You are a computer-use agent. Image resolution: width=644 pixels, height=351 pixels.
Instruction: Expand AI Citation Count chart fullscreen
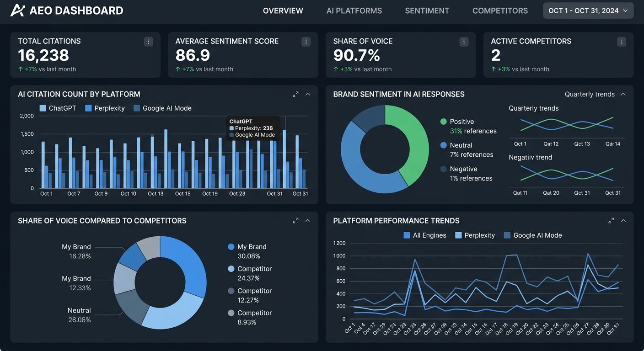click(295, 94)
